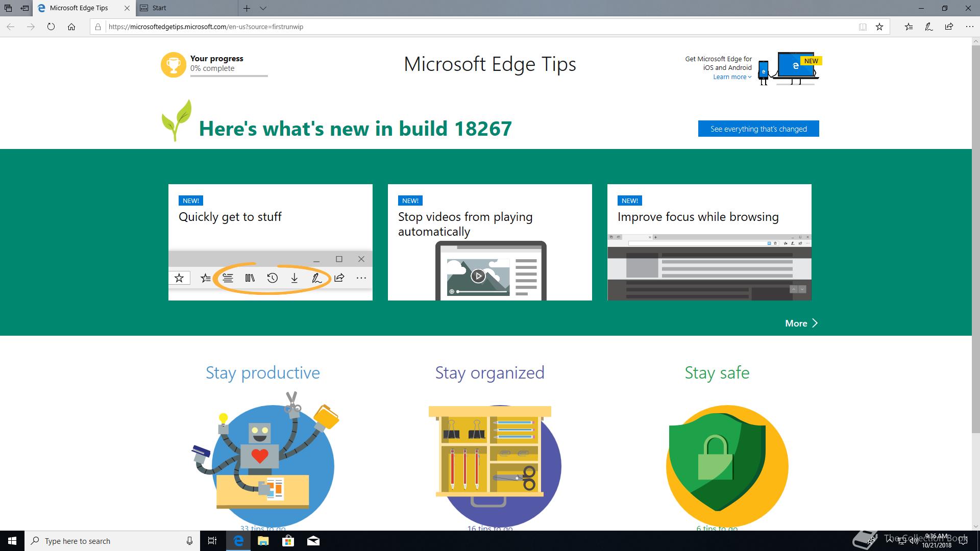The height and width of the screenshot is (551, 980).
Task: Open Stay safe heading
Action: tap(717, 373)
